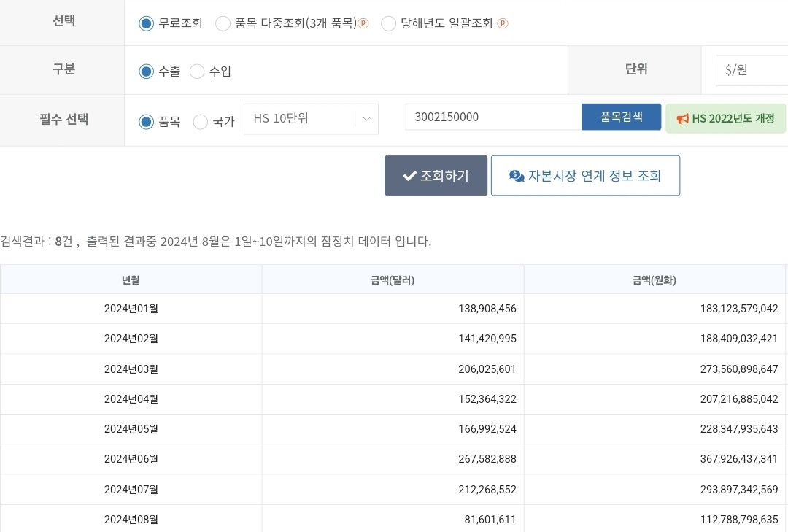Open the HS 2022년도 개정 notice
The height and width of the screenshot is (532, 788).
[x=725, y=119]
